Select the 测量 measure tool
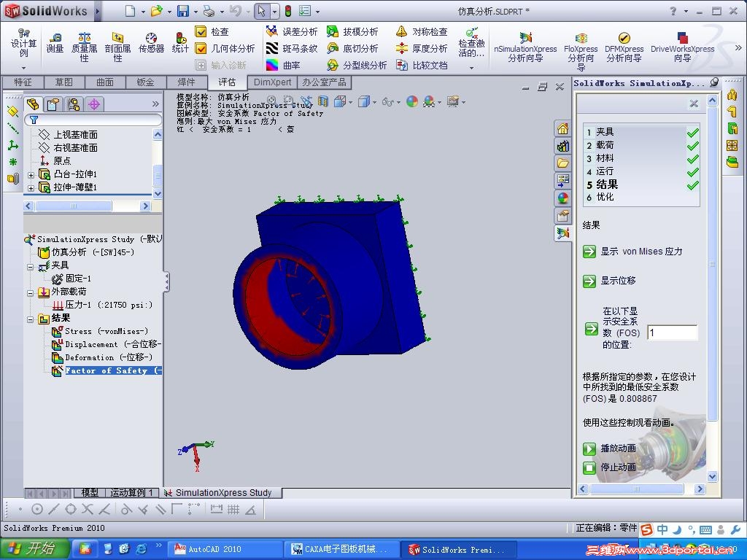The height and width of the screenshot is (560, 747). [55, 42]
